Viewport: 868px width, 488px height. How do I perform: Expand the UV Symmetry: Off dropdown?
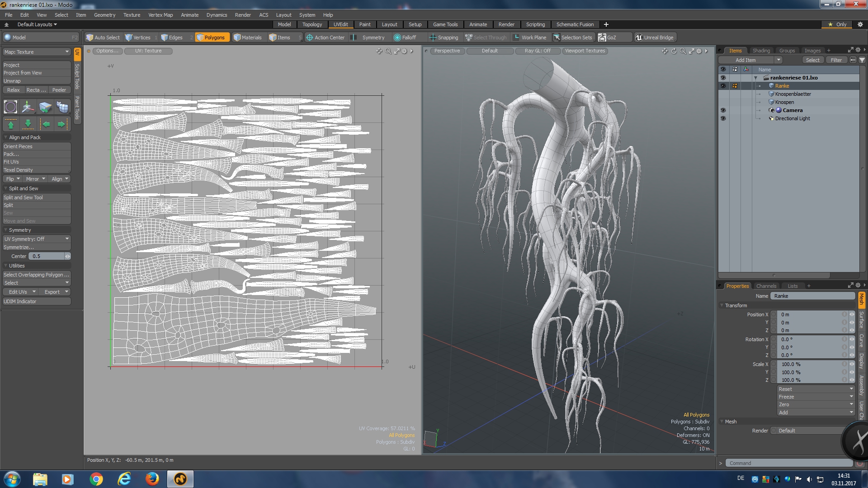pyautogui.click(x=37, y=239)
